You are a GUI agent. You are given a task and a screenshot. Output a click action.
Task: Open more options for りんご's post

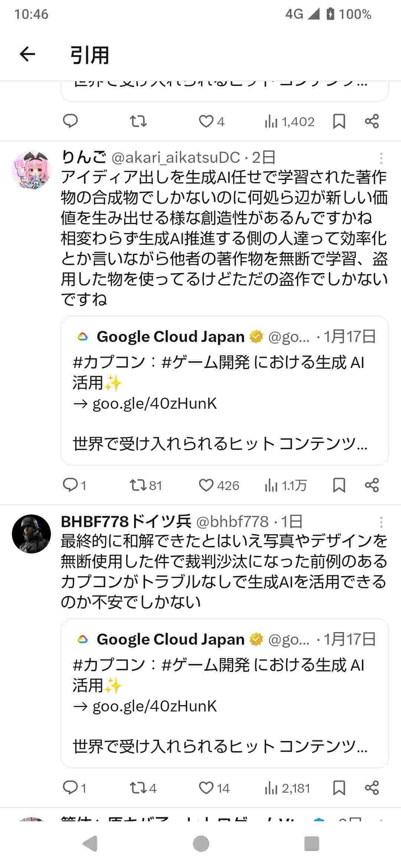[x=381, y=158]
